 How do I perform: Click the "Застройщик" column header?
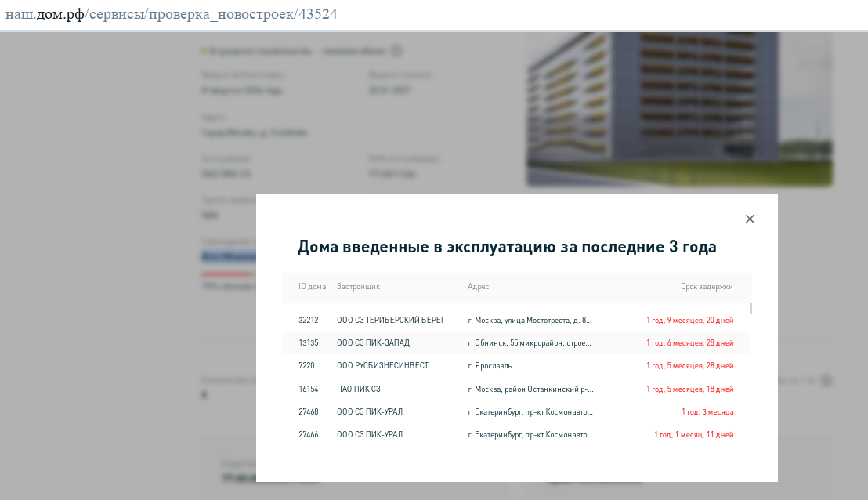358,287
